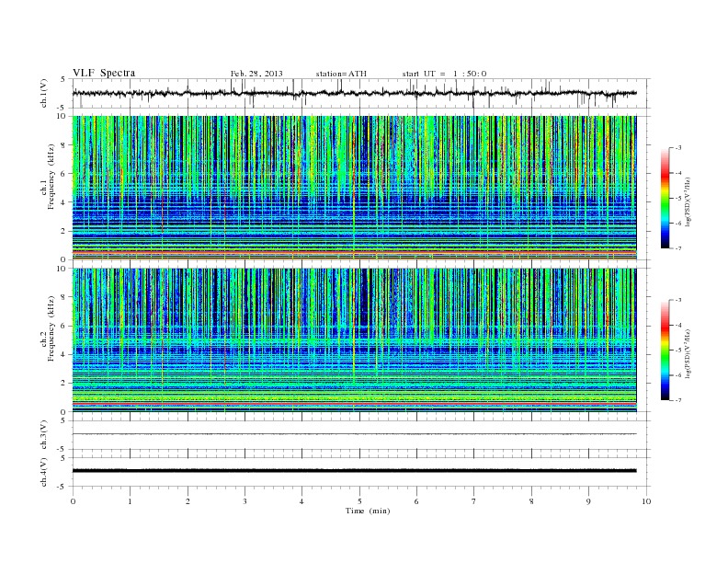Click the "6" tick label on time axis

416,501
